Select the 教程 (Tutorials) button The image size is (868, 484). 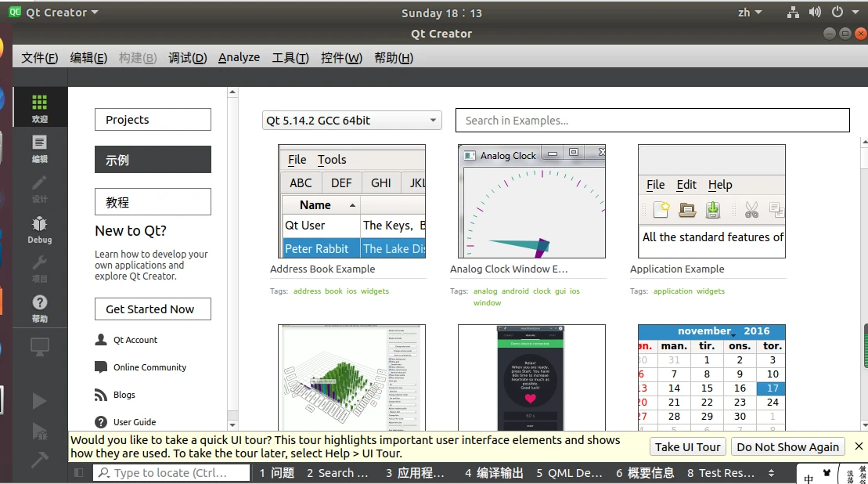pos(153,202)
